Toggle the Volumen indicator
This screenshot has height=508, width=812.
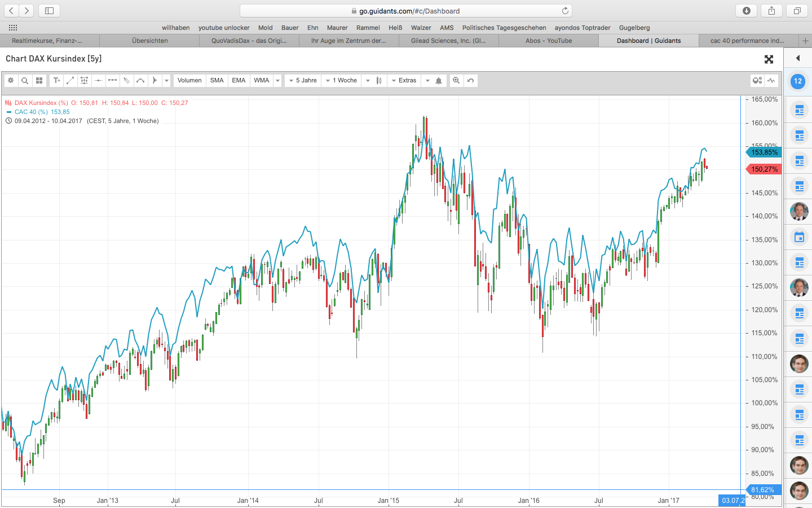[x=189, y=80]
